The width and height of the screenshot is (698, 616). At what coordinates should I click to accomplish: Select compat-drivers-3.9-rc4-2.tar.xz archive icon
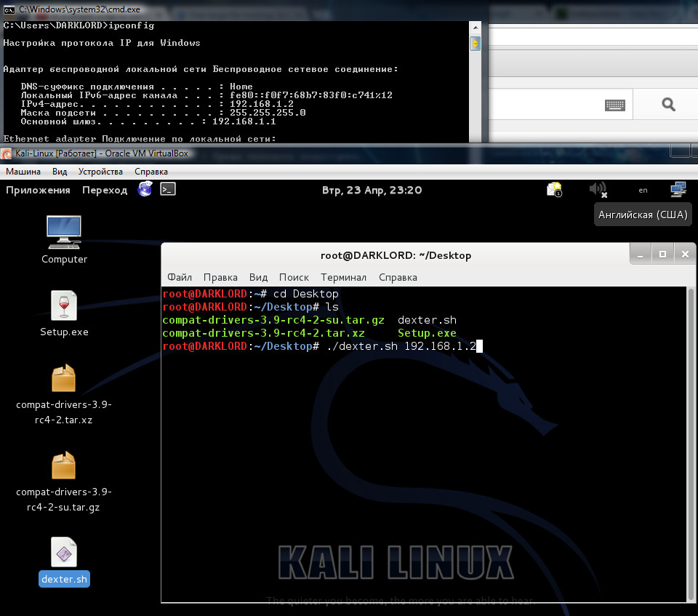click(x=64, y=378)
